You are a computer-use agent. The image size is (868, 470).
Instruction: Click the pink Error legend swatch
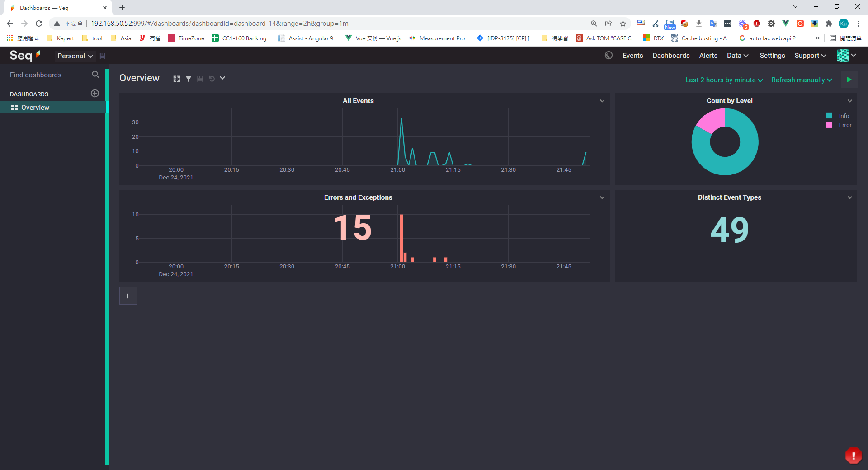(x=829, y=125)
